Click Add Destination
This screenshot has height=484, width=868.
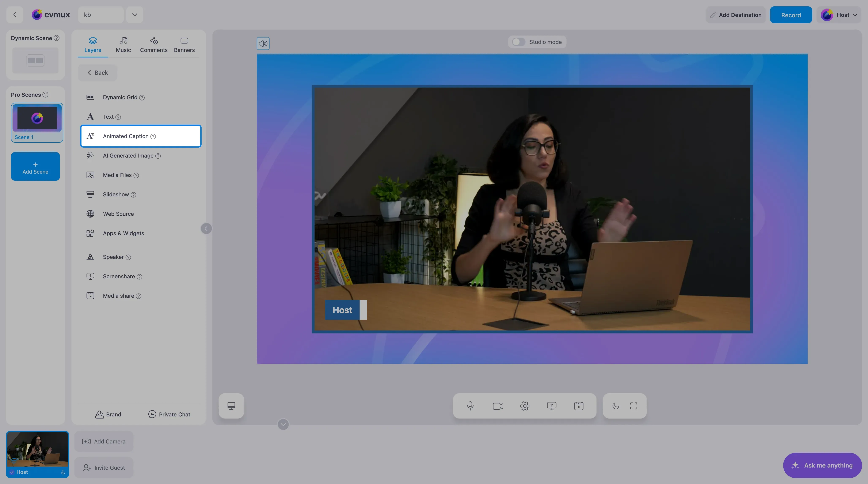(x=736, y=15)
